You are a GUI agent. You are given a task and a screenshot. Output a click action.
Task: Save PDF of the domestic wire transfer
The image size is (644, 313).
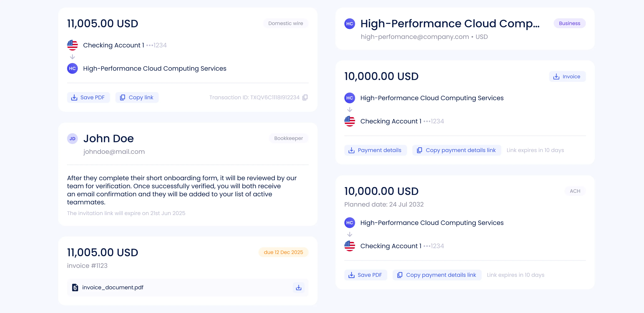[x=88, y=97]
